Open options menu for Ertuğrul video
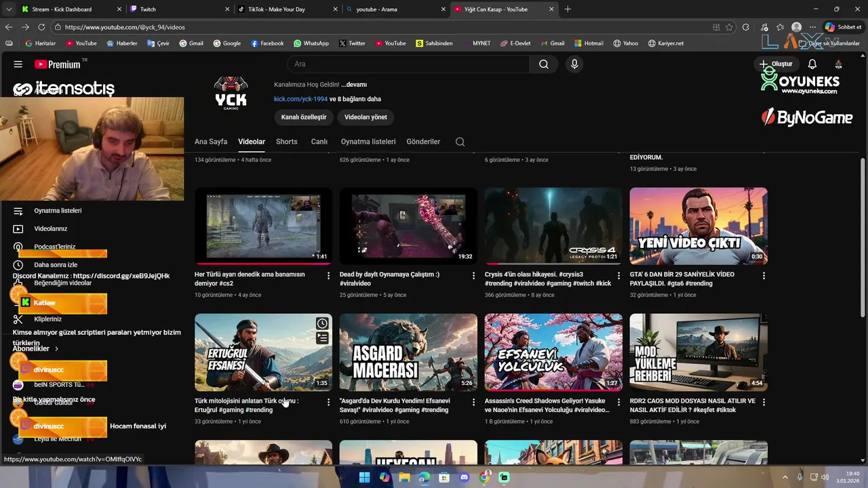 329,403
